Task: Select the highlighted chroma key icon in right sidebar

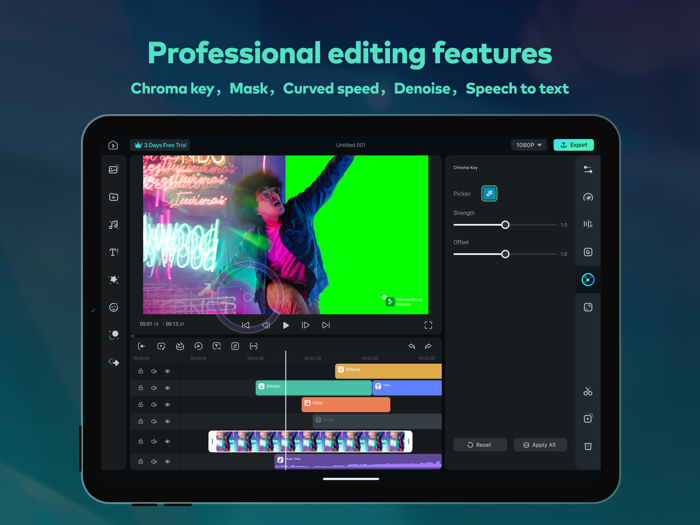Action: pos(588,279)
